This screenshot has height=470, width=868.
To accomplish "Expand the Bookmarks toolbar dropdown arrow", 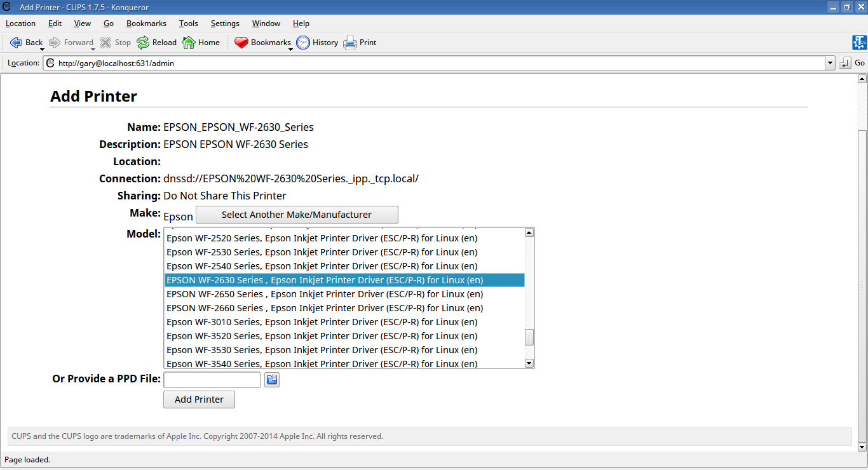I will pos(290,50).
